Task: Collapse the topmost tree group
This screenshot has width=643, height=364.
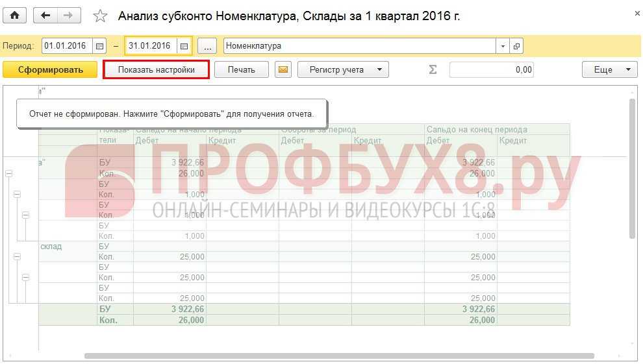Action: click(8, 174)
